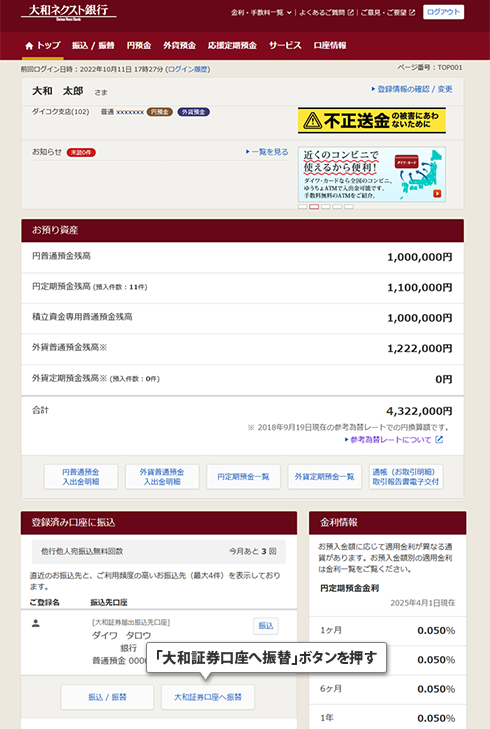
Task: Click the 今月あと 3 回 text
Action: 252,551
